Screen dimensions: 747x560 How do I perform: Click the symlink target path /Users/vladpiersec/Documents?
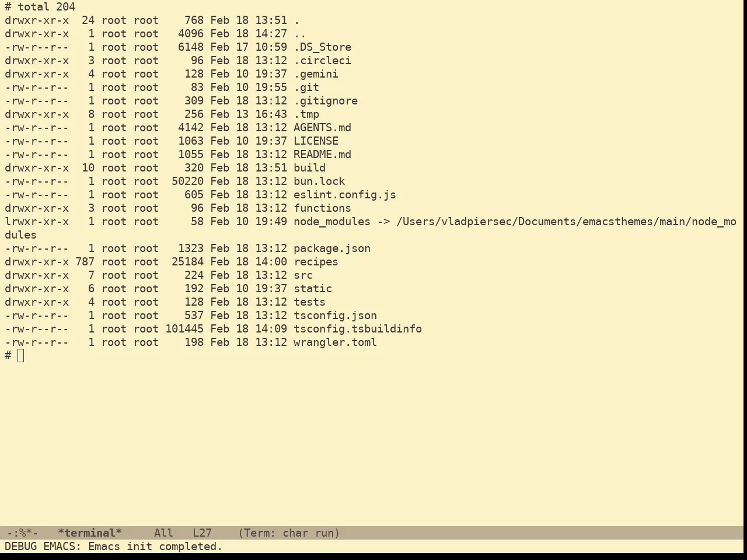point(486,222)
